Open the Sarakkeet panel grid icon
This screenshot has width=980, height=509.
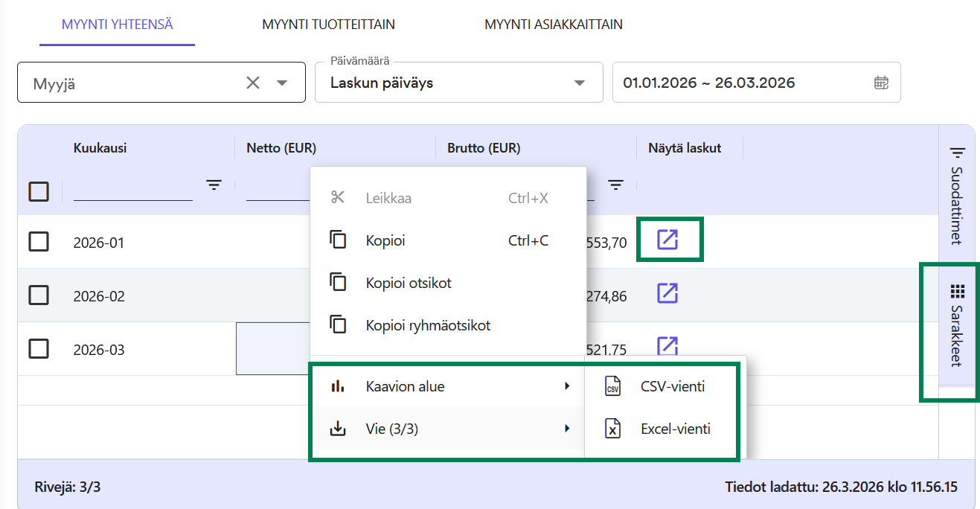click(x=957, y=289)
